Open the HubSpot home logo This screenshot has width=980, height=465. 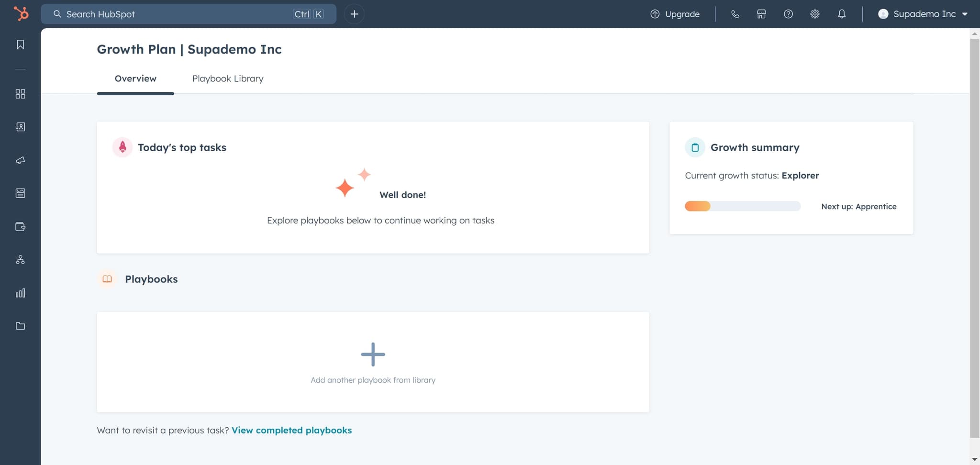click(x=21, y=13)
